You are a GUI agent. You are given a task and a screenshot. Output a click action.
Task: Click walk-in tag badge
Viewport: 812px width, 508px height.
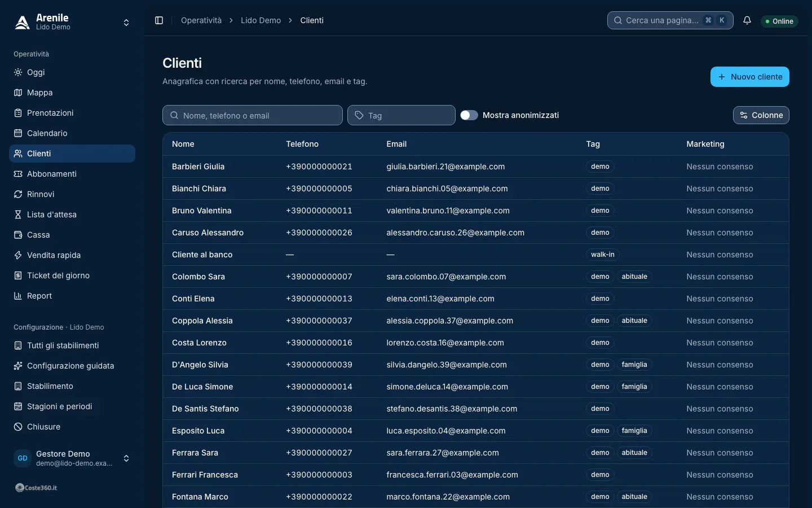tap(603, 255)
